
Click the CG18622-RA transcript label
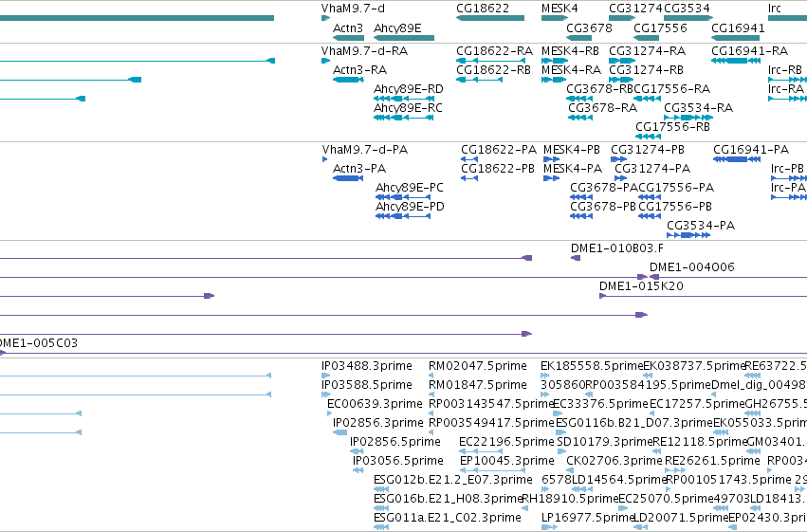click(x=495, y=51)
